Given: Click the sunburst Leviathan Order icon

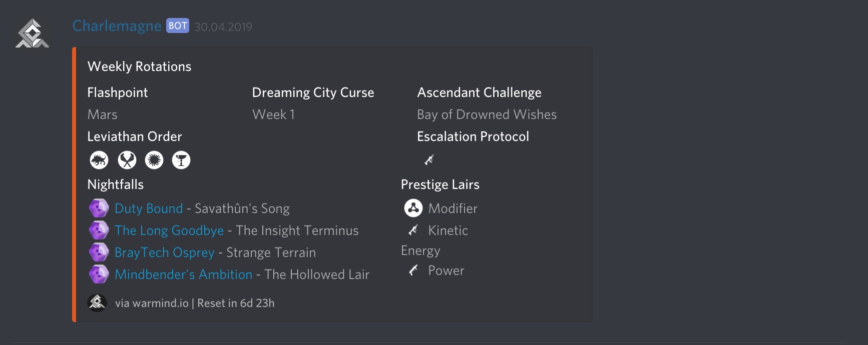Looking at the screenshot, I should [x=154, y=160].
